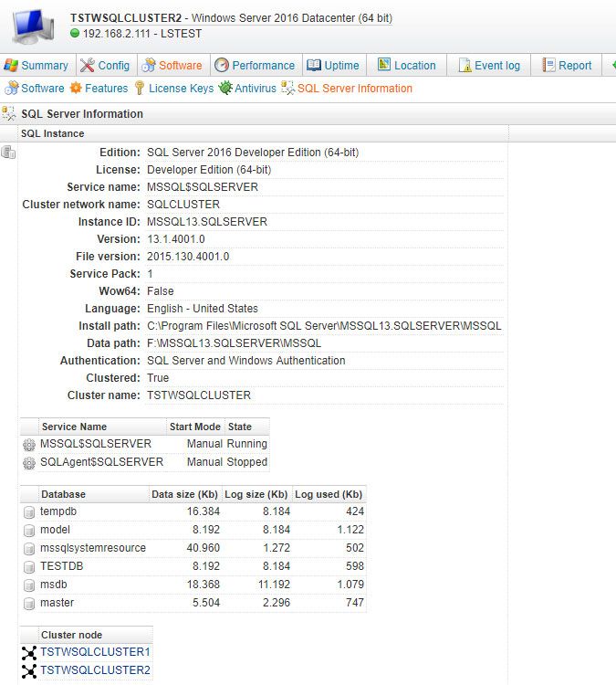
Task: Click the SQL Server Information submenu icon
Action: 287,88
